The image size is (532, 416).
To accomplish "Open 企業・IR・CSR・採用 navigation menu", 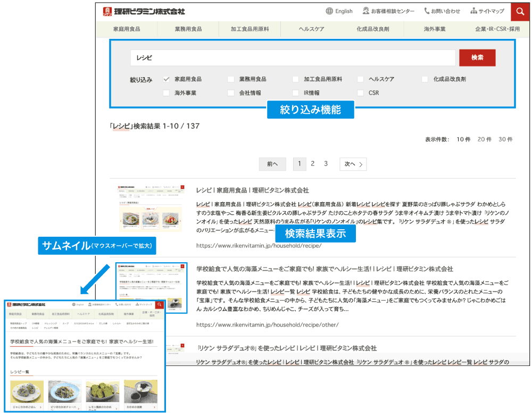I will click(497, 29).
